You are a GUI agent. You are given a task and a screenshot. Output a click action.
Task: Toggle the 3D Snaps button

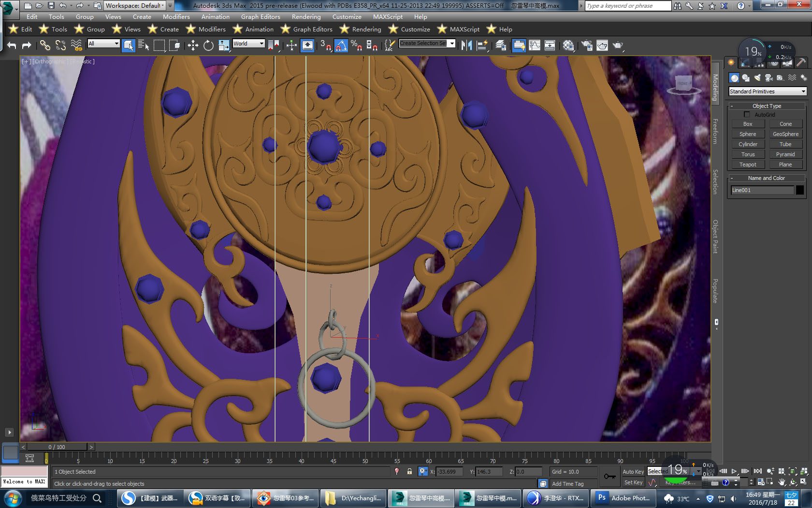point(325,45)
